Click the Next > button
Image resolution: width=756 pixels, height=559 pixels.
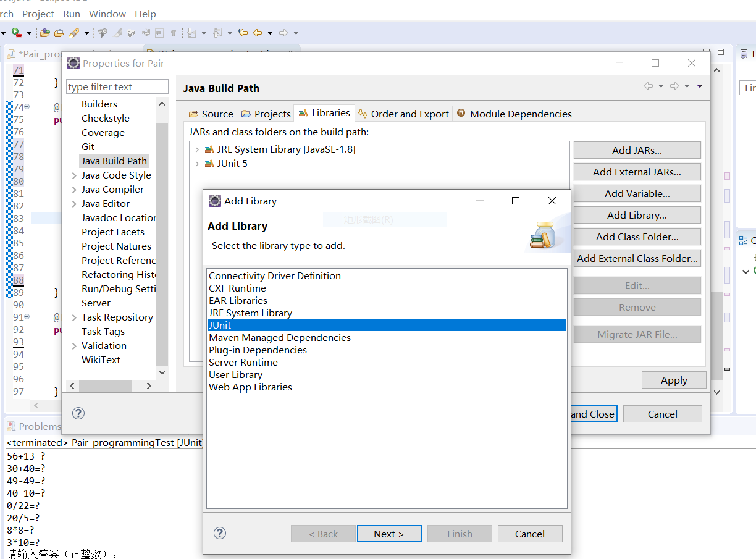click(x=389, y=534)
